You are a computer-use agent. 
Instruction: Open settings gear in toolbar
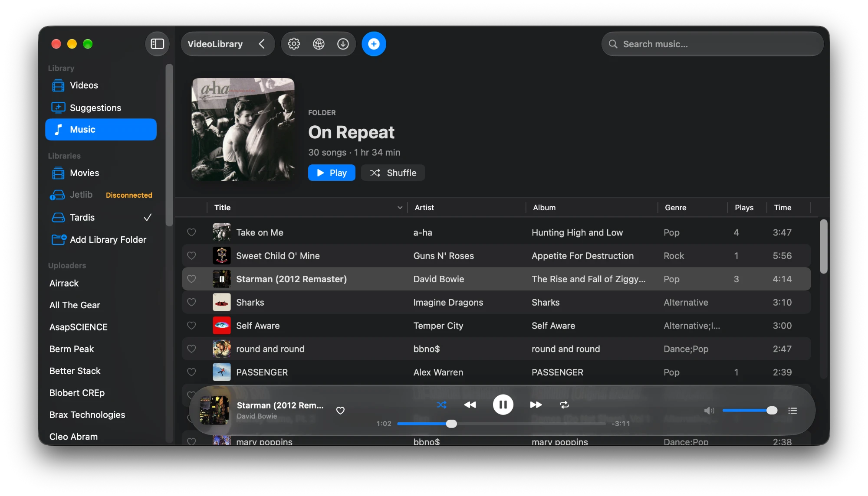(x=294, y=44)
